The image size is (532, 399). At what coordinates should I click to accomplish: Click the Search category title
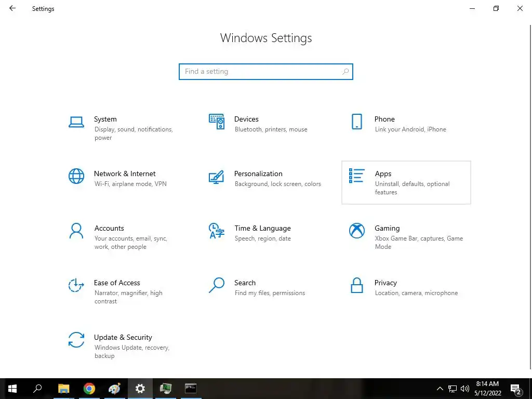[x=245, y=283]
